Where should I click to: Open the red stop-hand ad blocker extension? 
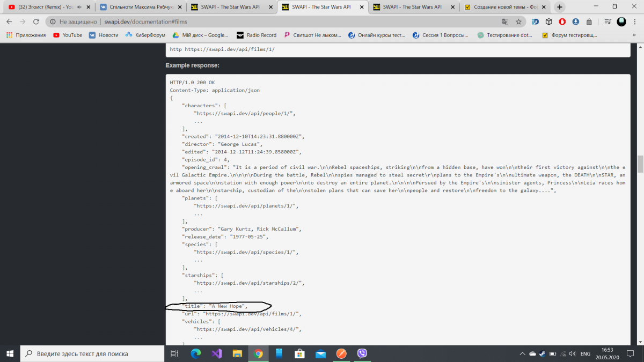click(562, 21)
